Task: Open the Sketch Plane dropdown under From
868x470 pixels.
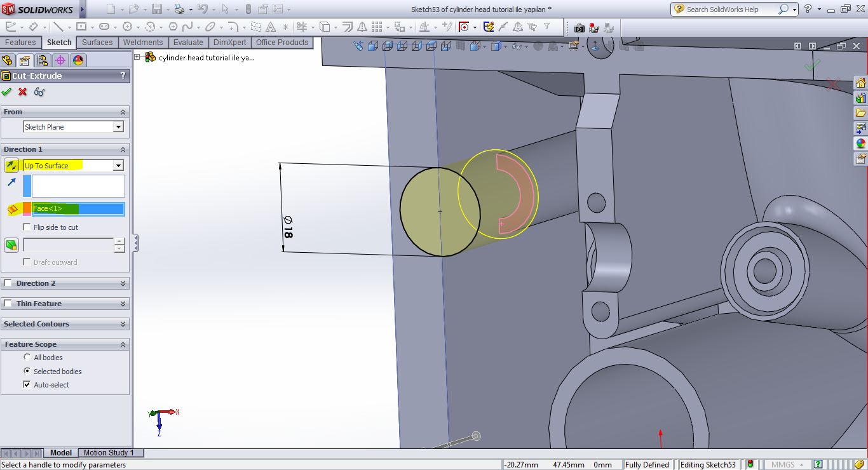Action: point(118,127)
